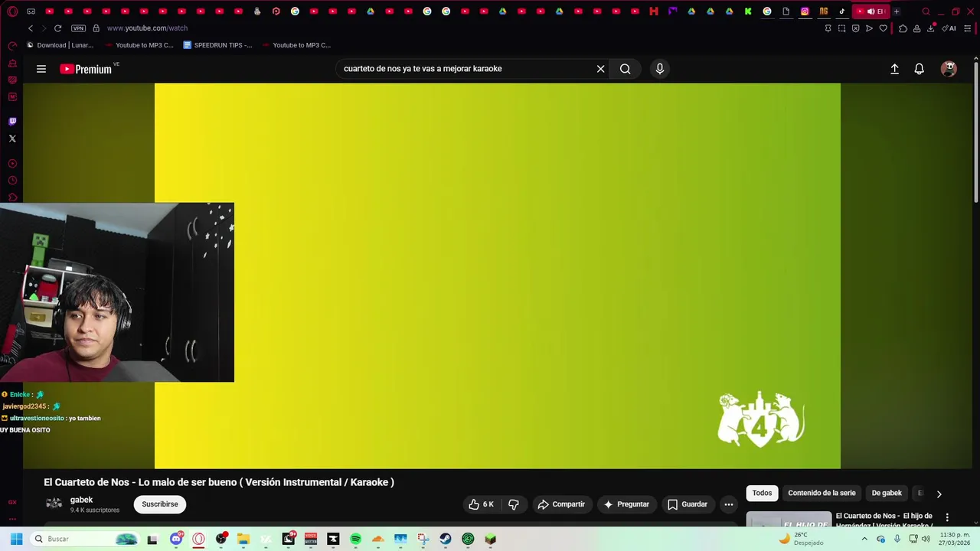Click the yellow-green video player area
The width and height of the screenshot is (980, 551).
pyautogui.click(x=498, y=275)
